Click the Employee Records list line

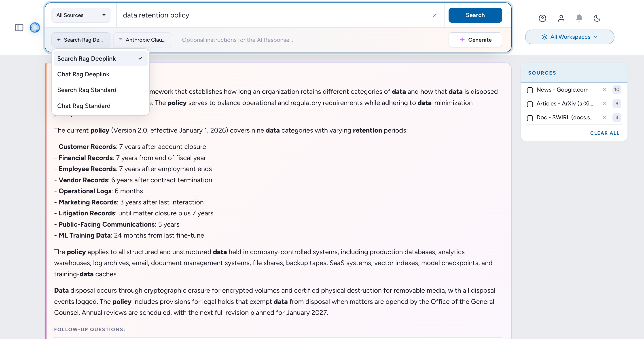pos(133,169)
